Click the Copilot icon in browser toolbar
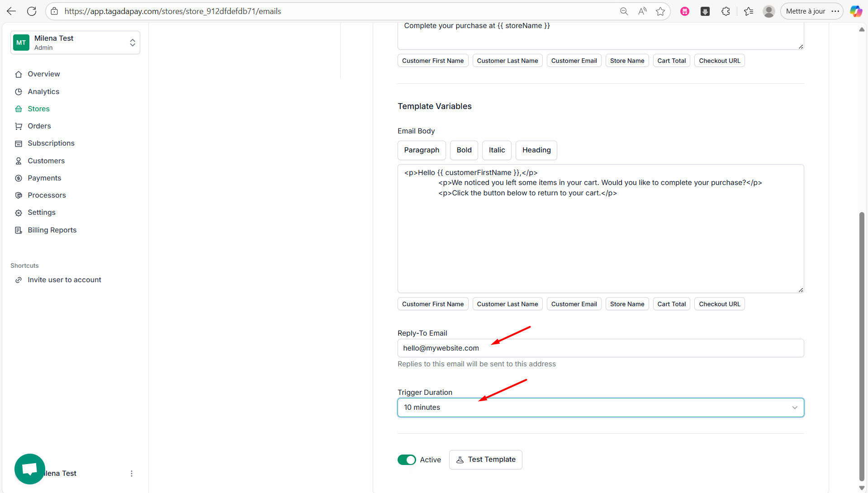 pos(855,11)
